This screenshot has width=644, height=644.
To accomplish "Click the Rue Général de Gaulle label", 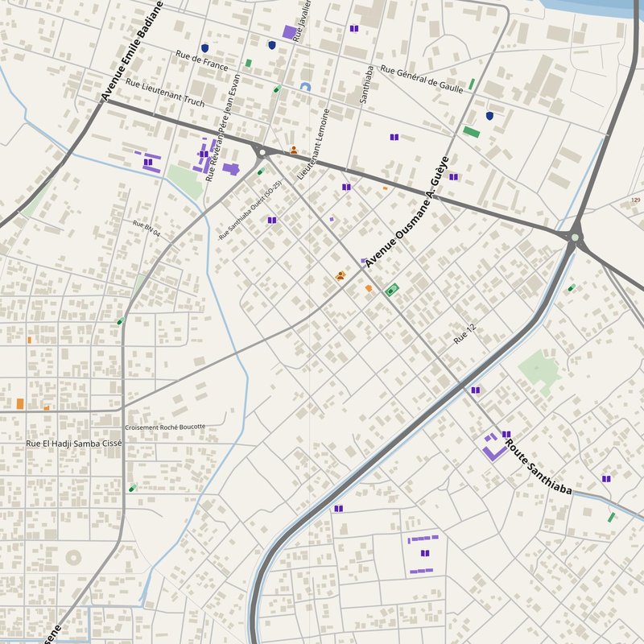I will [x=422, y=79].
